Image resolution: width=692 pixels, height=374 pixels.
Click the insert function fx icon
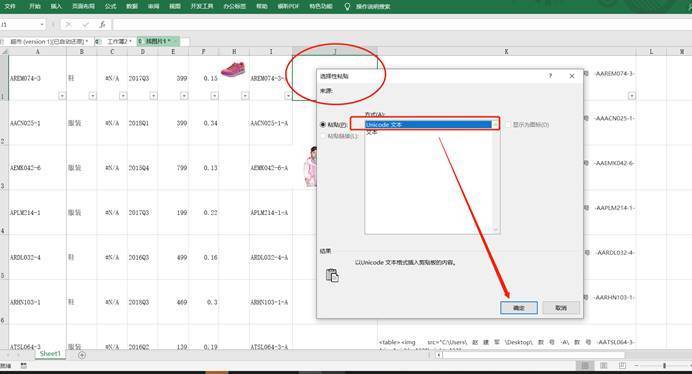[102, 25]
